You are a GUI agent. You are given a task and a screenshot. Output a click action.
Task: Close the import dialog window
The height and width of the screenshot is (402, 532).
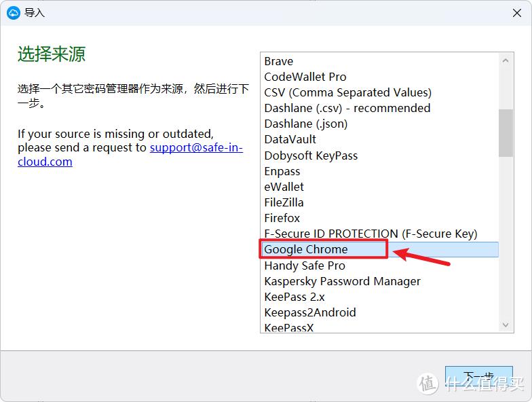point(516,13)
